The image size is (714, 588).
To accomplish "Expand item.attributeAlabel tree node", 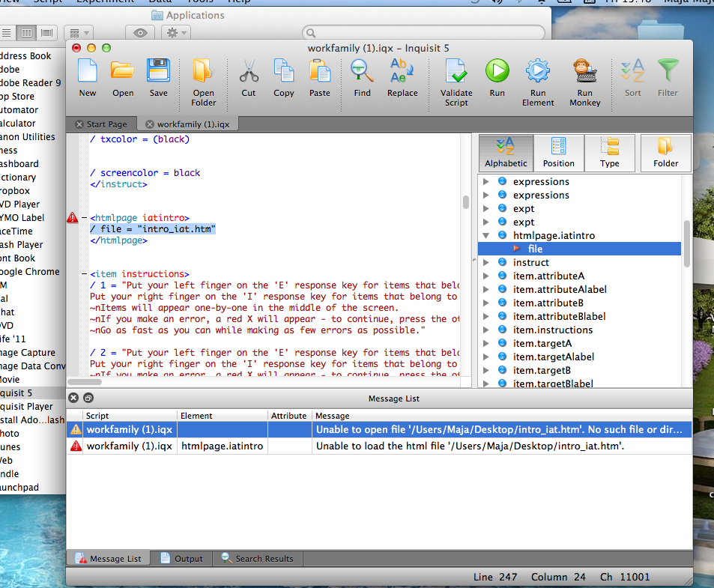I will tap(486, 289).
